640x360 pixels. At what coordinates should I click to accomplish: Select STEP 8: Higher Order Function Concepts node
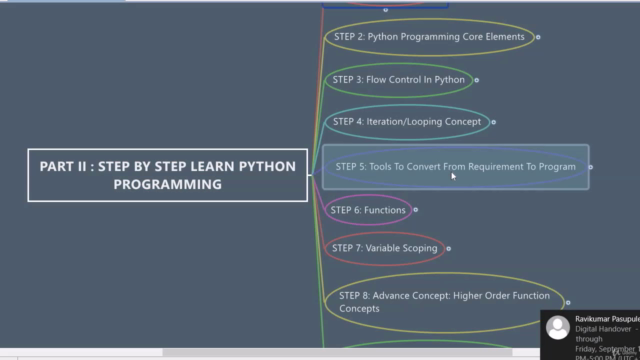(444, 302)
